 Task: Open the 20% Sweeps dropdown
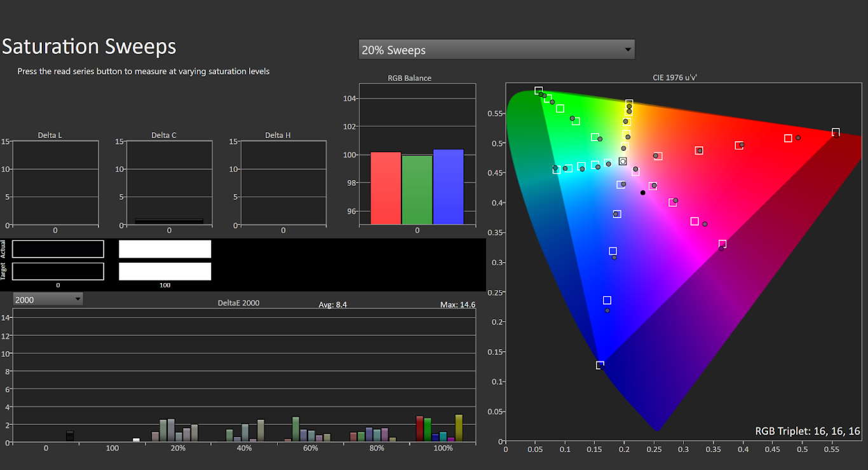[x=496, y=50]
